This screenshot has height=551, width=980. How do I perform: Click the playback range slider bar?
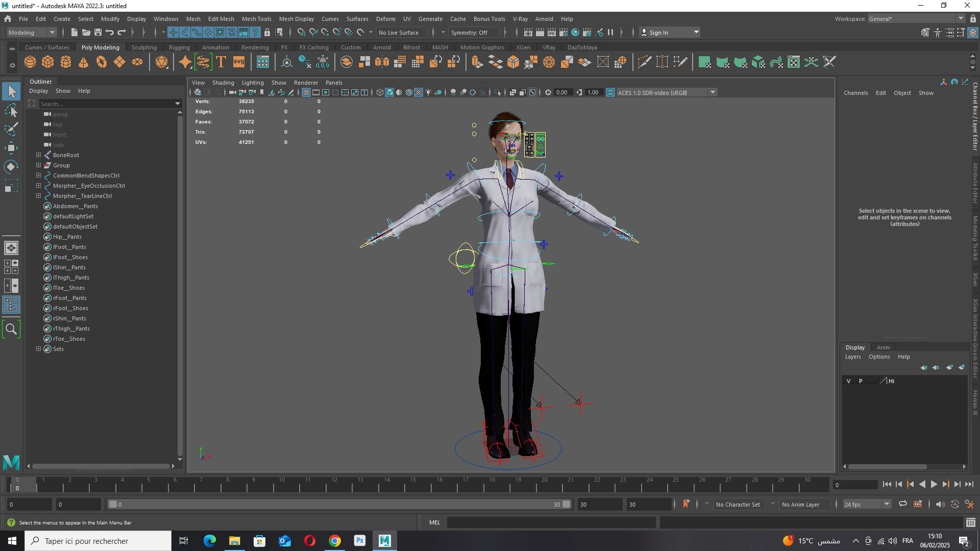point(339,504)
